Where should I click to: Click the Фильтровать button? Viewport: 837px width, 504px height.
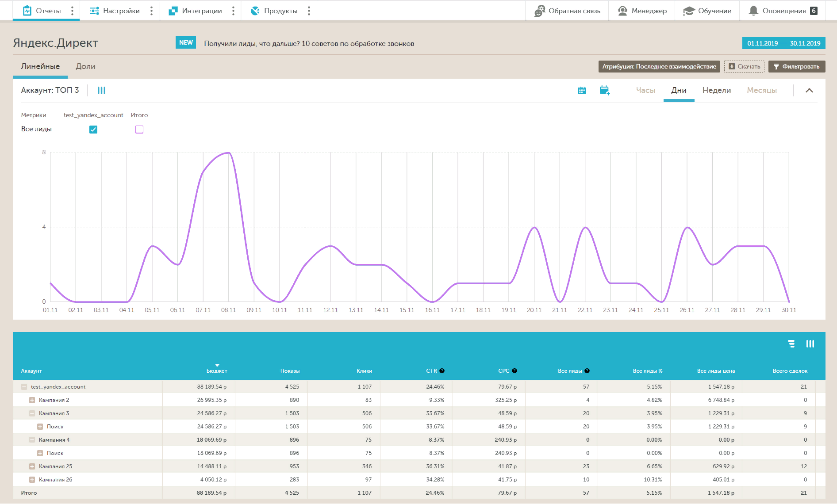coord(797,66)
